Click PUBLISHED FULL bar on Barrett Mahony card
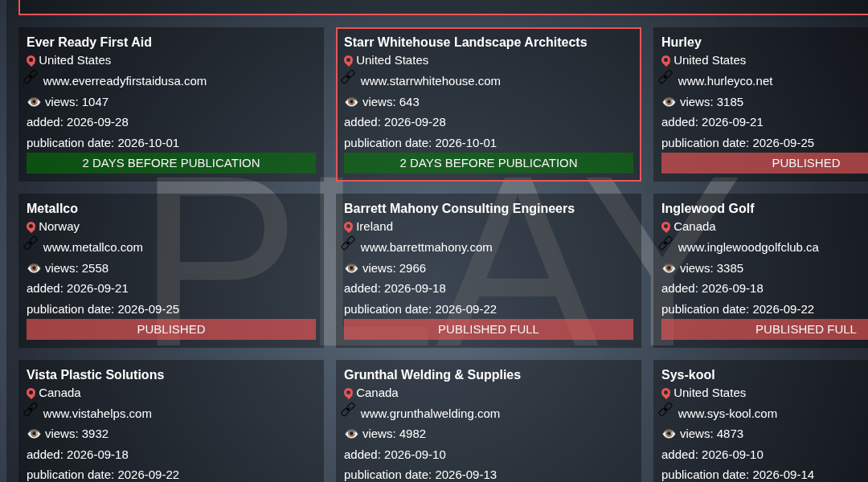Screen dimensions: 868x482 489,329
